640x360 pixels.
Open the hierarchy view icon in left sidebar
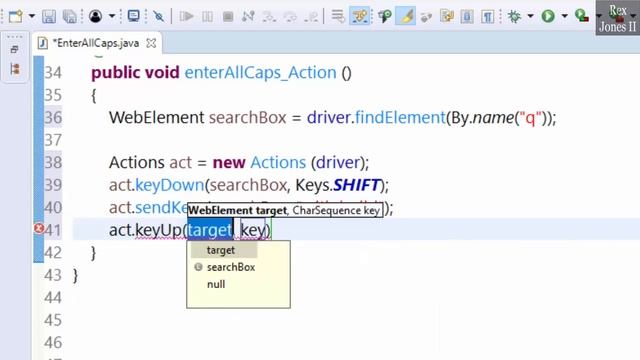(x=15, y=69)
